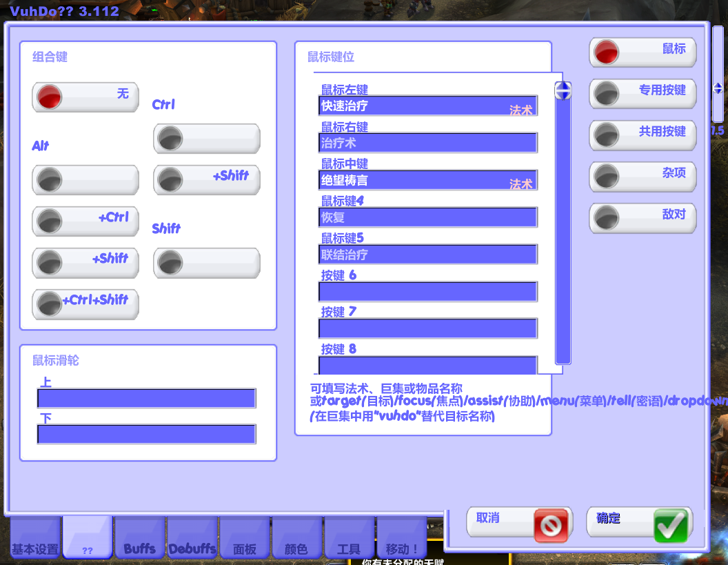Select the 敌对 category option
728x565 pixels.
click(x=607, y=218)
